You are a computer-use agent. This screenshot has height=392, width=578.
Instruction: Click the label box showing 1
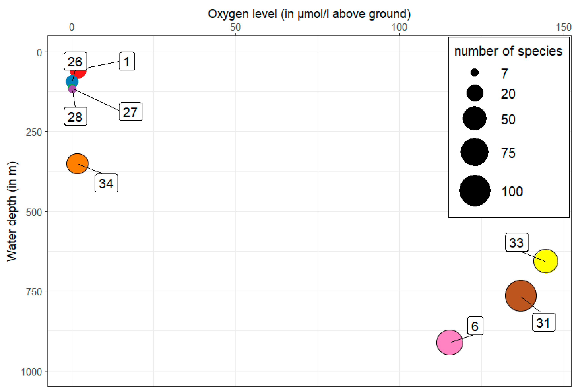coord(127,61)
